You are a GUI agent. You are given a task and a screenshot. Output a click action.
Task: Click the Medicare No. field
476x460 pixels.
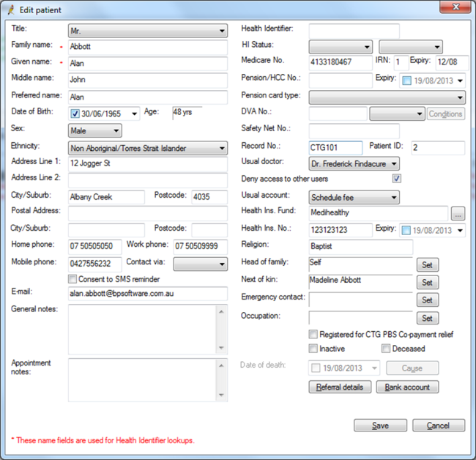[341, 62]
